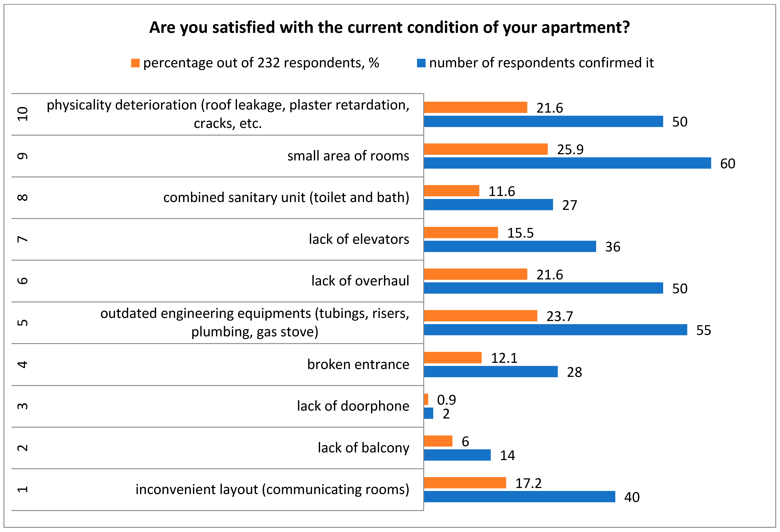Select the orange bar labeled 25.9
Screen dimensions: 780x532
[486, 149]
